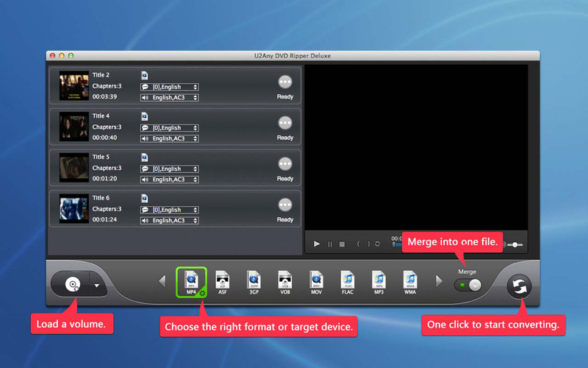Image resolution: width=588 pixels, height=368 pixels.
Task: Open Title 4 options ellipsis button
Action: [x=285, y=123]
